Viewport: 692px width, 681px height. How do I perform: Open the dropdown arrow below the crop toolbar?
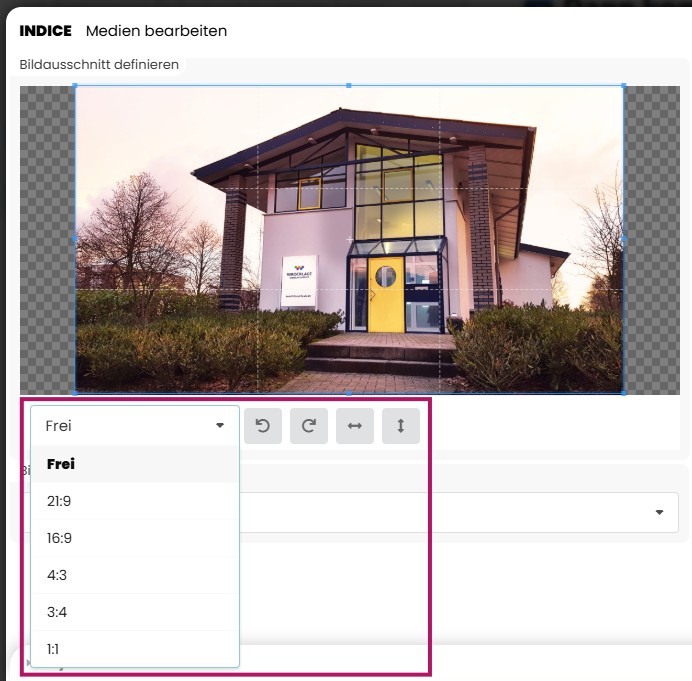coord(659,512)
